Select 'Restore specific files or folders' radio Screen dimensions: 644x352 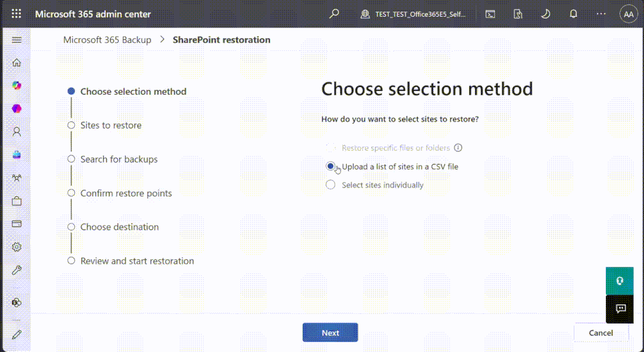pos(331,148)
